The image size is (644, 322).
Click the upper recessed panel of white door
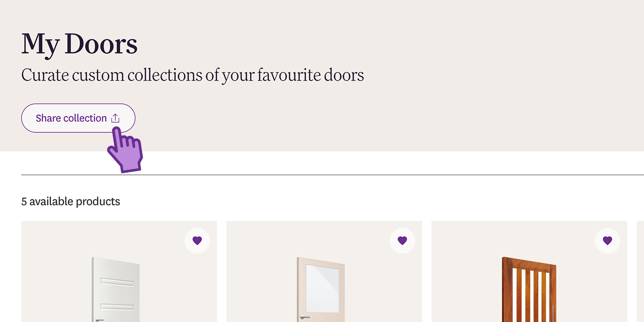(x=116, y=283)
